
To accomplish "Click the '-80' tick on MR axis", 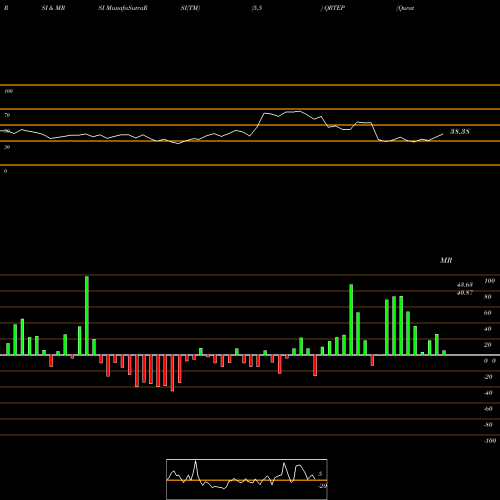I will (488, 425).
